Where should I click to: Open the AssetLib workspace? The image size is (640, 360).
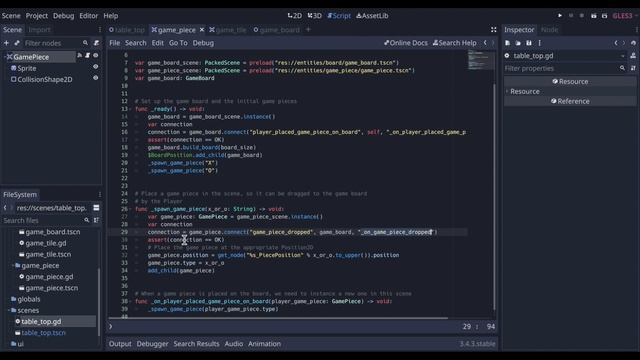[372, 16]
